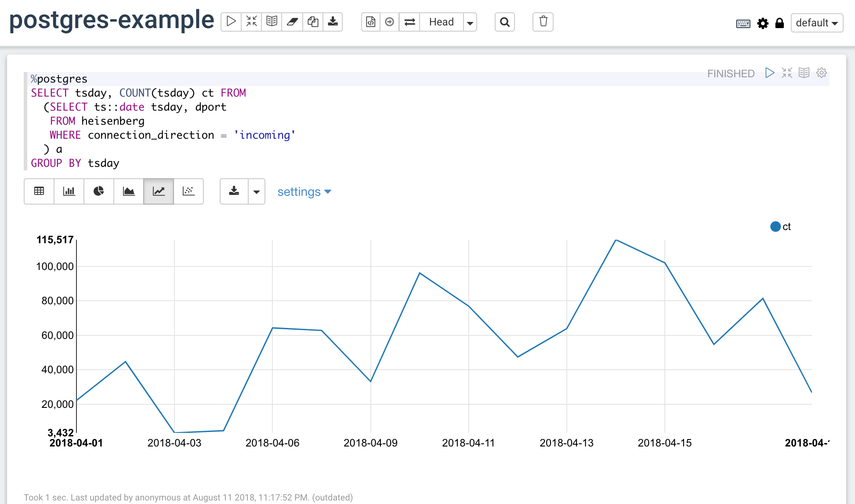Viewport: 855px width, 504px height.
Task: Export this note via download icon
Action: click(x=333, y=22)
